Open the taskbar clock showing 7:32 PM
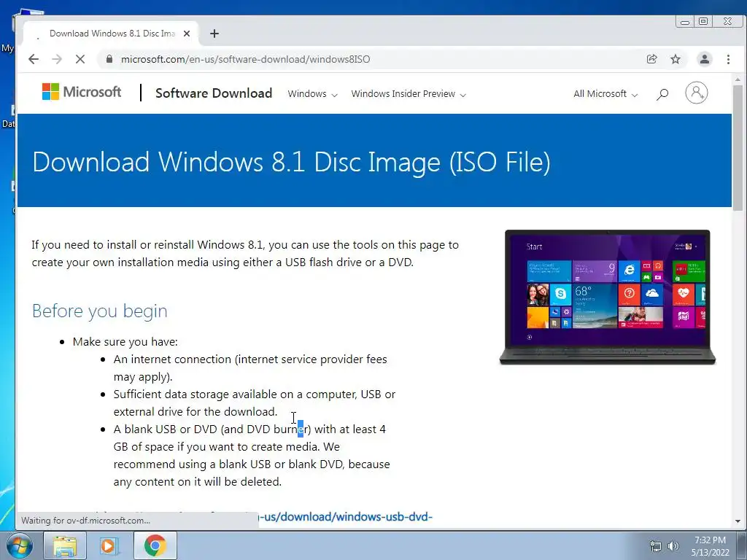Screen dimensions: 747x560 pyautogui.click(x=711, y=546)
